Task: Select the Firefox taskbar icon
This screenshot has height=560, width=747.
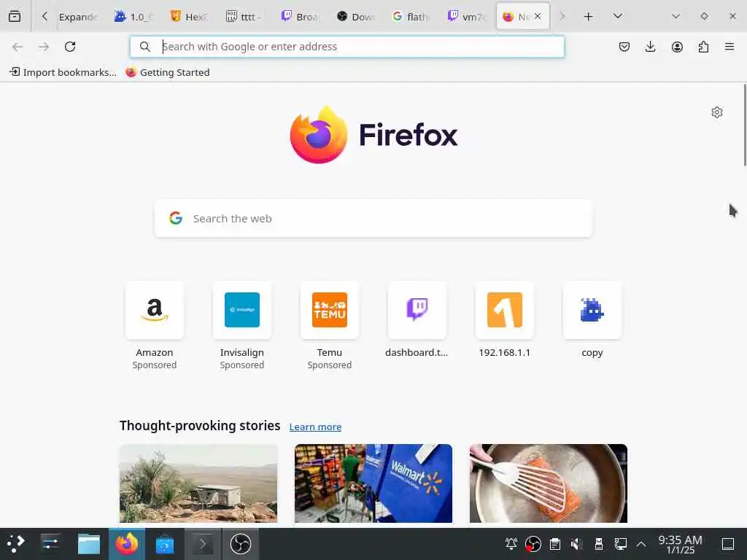Action: 127,544
